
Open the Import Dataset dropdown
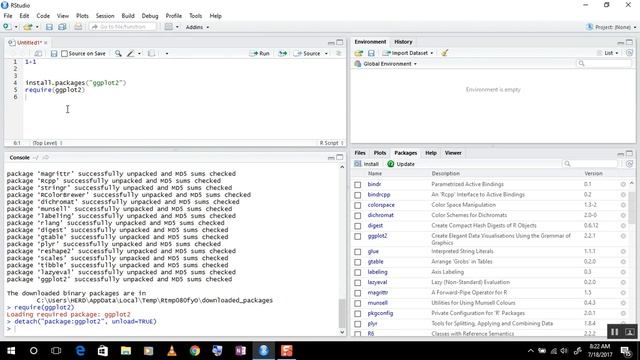408,53
